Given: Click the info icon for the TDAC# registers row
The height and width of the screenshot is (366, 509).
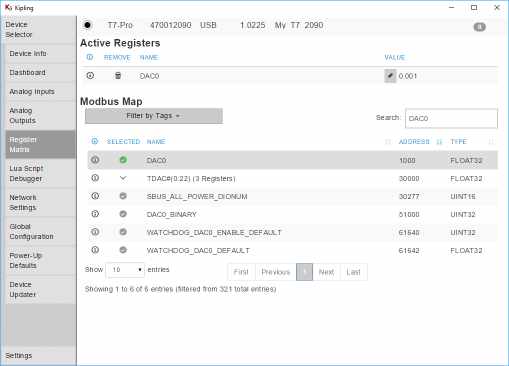Looking at the screenshot, I should point(95,178).
